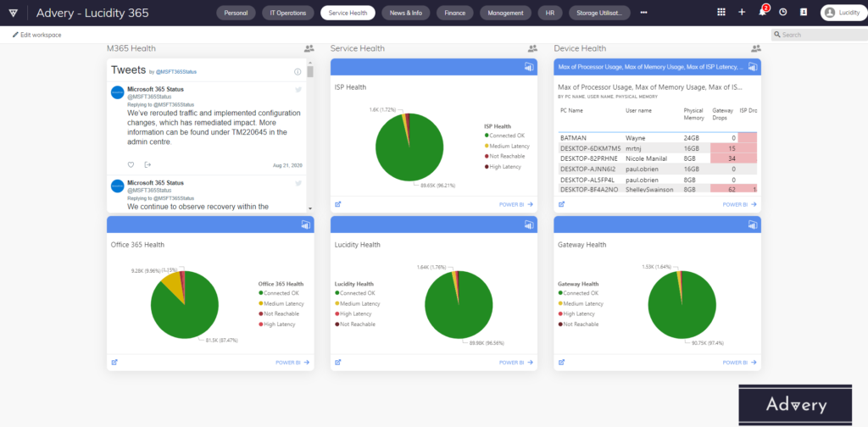Image resolution: width=868 pixels, height=427 pixels.
Task: Open the Management tab
Action: tap(505, 13)
